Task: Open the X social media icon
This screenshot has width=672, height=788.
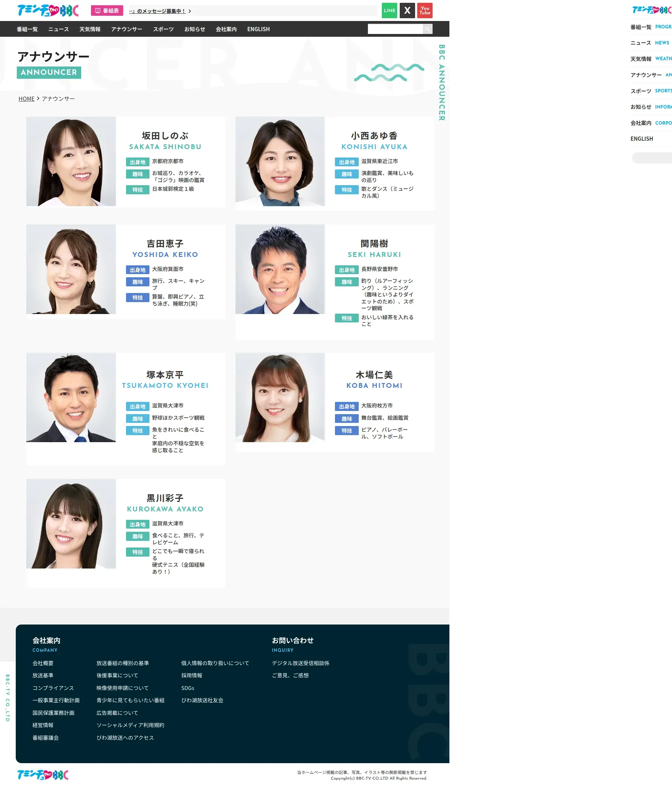Action: (407, 11)
